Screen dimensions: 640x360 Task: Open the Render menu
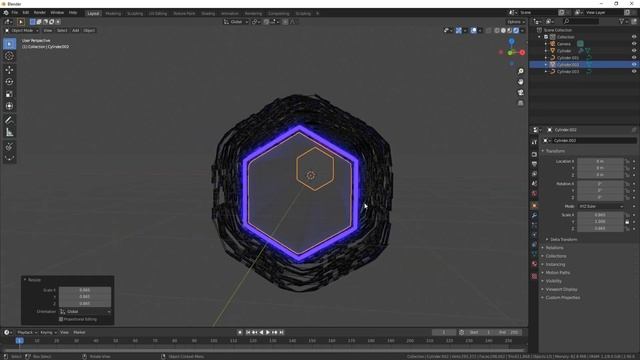click(40, 13)
